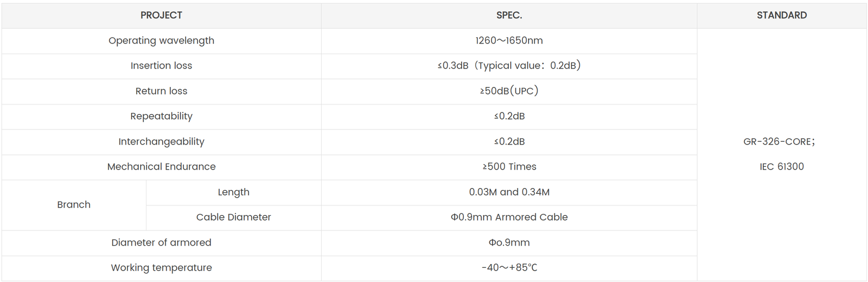Select the Φ0.9mm Armored Cable text
The image size is (868, 282).
point(509,217)
